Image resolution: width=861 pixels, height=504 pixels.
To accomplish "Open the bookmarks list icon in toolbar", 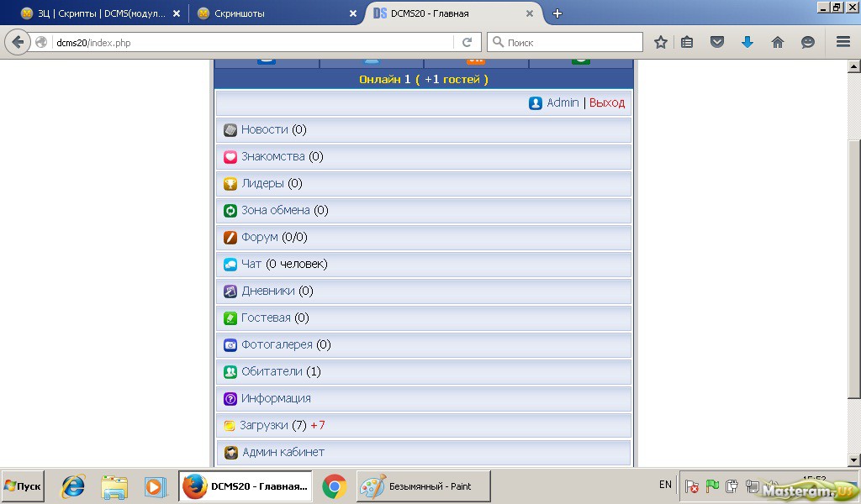I will [687, 42].
